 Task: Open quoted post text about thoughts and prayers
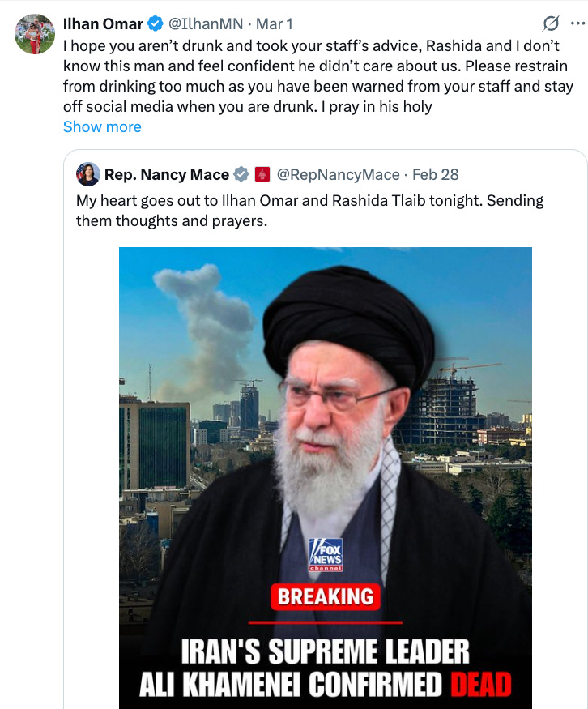309,210
